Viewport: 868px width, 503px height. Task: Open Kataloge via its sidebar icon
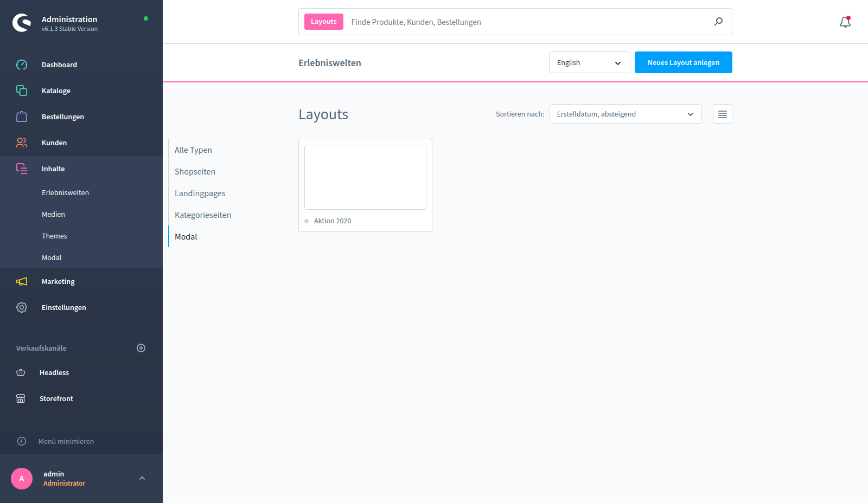pyautogui.click(x=22, y=91)
